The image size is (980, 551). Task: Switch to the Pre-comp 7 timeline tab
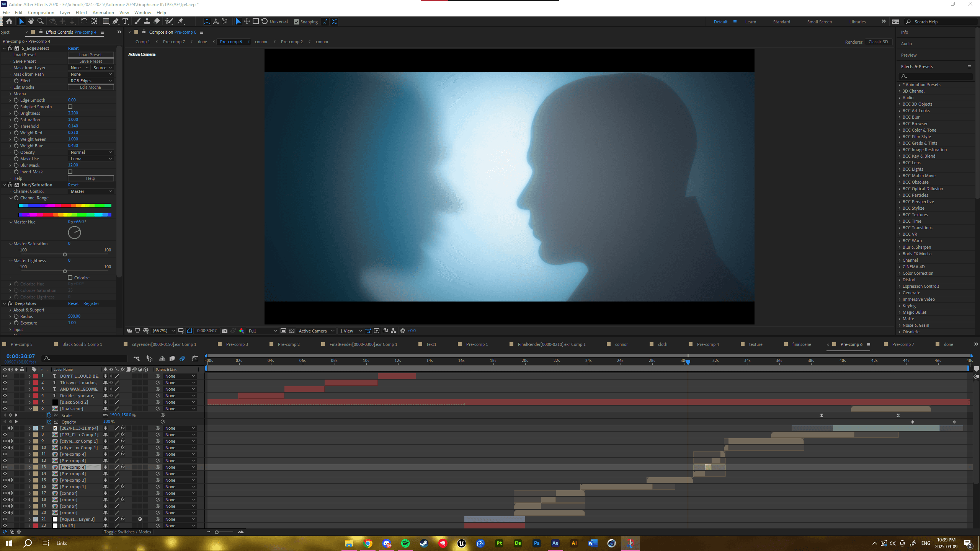click(903, 344)
